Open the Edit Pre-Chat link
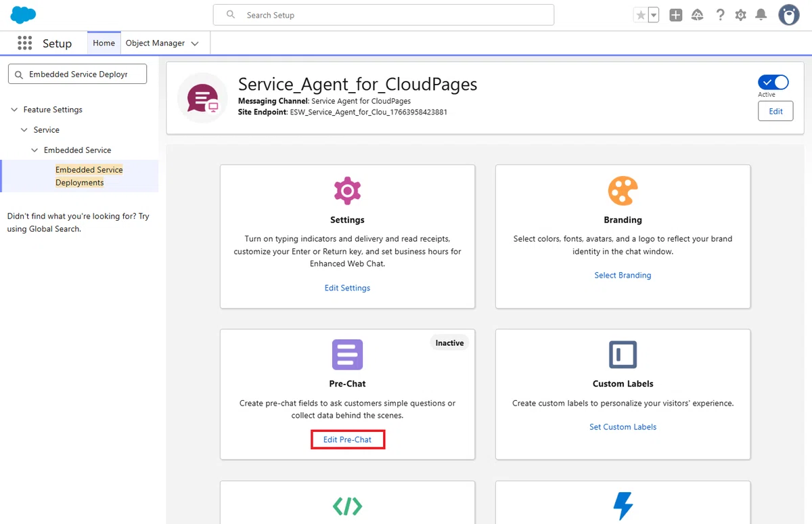812x524 pixels. click(x=347, y=439)
